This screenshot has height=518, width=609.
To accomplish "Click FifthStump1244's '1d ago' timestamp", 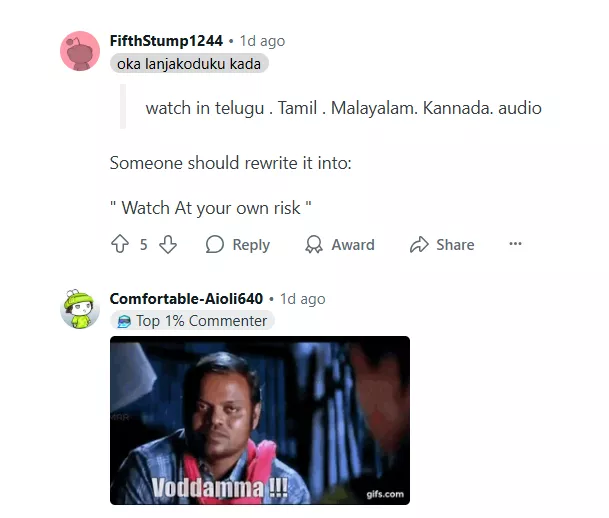I will pyautogui.click(x=262, y=41).
